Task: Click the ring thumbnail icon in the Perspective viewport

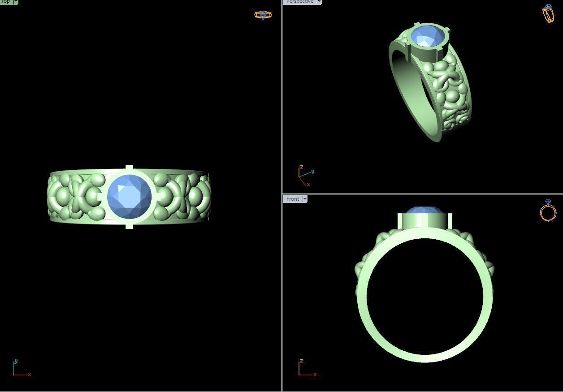Action: [548, 13]
